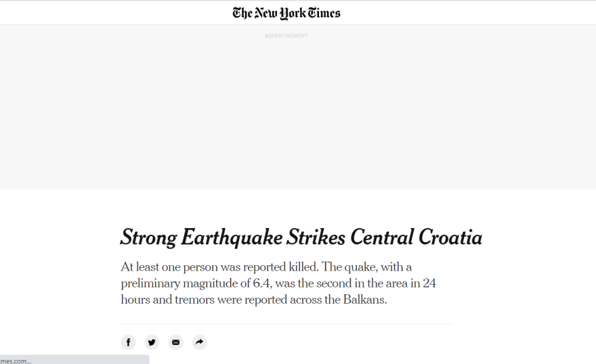Click the Strong Earthquake Strikes Central Croatia headline
This screenshot has width=596, height=364.
(x=301, y=237)
